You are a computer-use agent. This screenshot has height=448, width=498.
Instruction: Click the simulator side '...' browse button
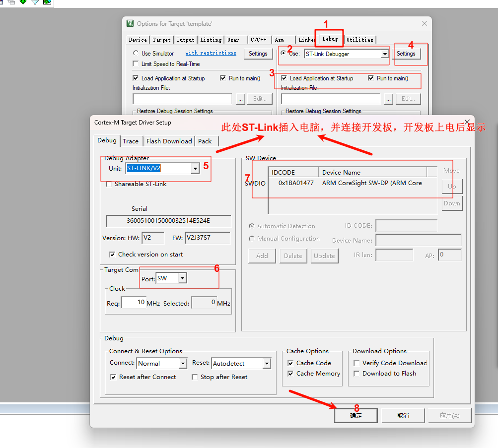coord(241,99)
